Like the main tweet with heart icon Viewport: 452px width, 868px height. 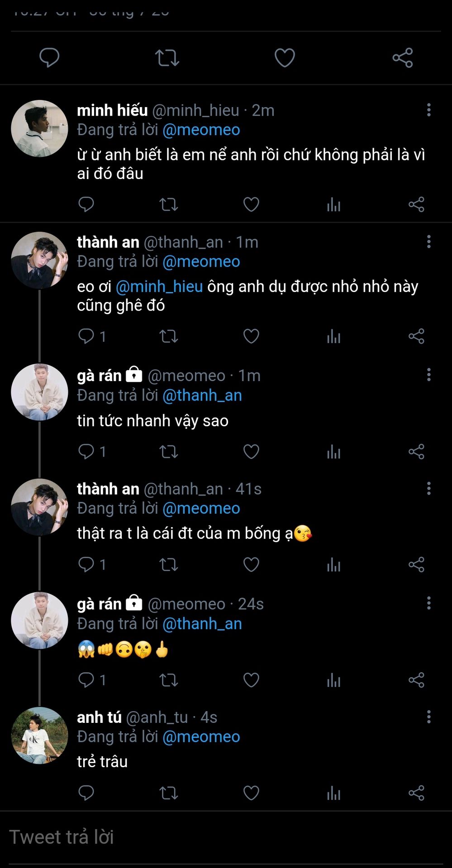(285, 58)
